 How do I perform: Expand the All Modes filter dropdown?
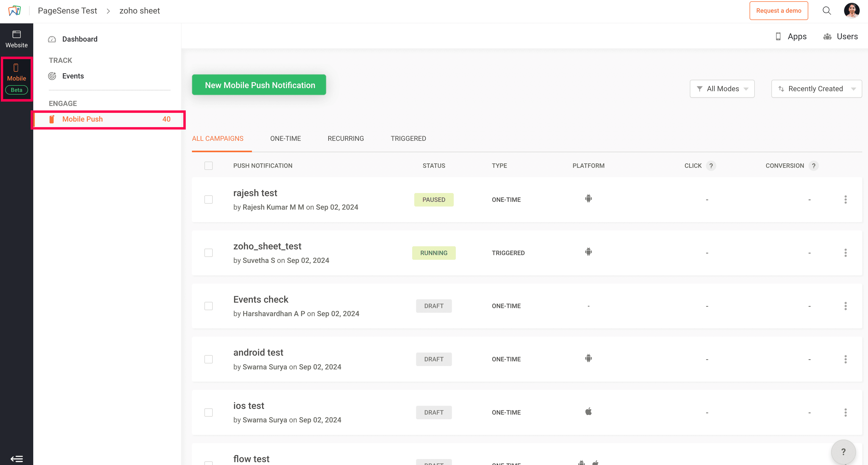[722, 89]
